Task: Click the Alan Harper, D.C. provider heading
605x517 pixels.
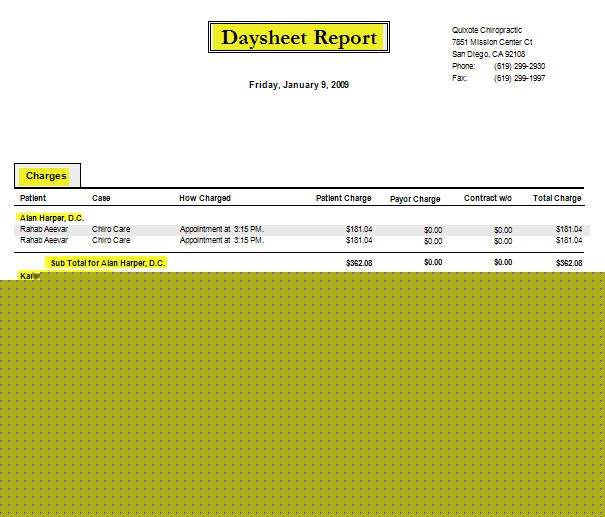Action: (52, 218)
